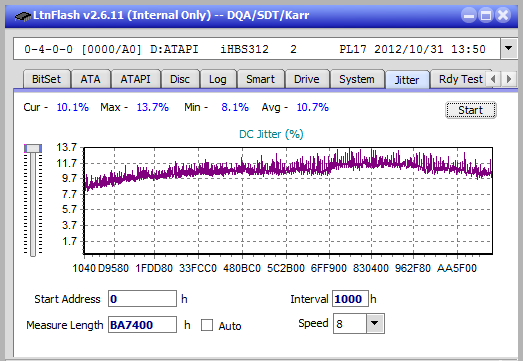Switch to the Drive tab
The image size is (523, 361).
[307, 79]
